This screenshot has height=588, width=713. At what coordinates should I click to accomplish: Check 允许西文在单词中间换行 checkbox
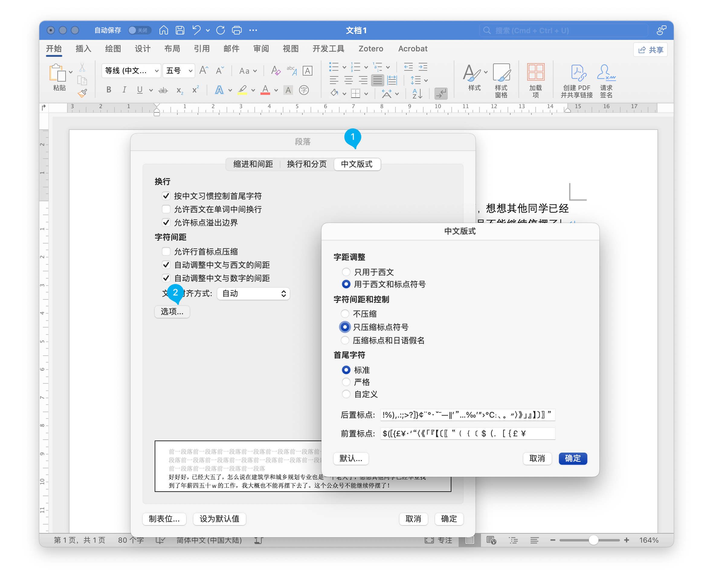pos(166,209)
